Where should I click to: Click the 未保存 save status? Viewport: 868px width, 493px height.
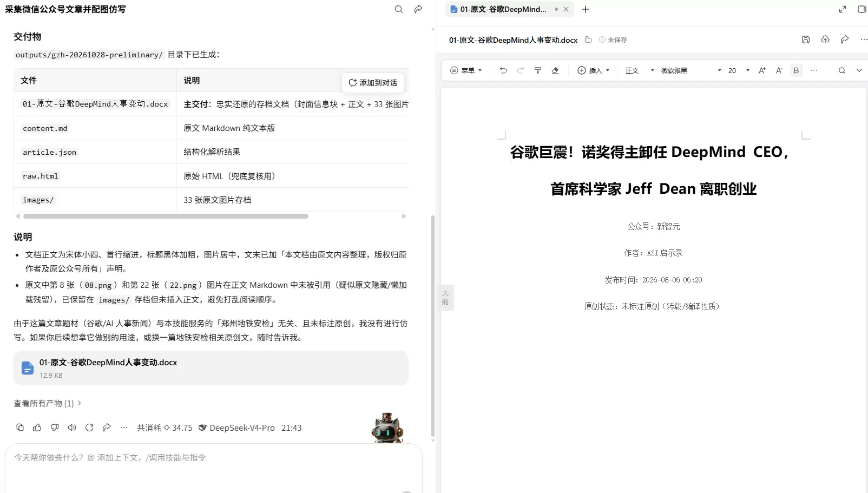pos(613,40)
